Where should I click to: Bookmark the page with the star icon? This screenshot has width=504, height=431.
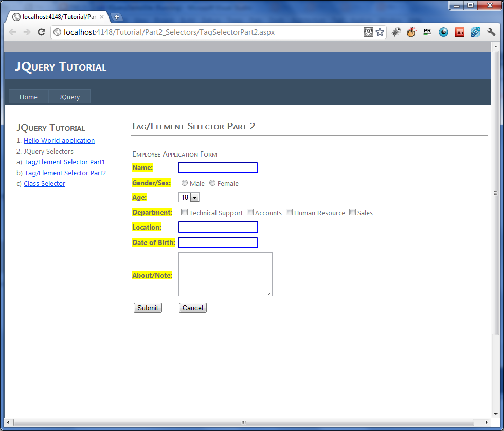tap(380, 32)
